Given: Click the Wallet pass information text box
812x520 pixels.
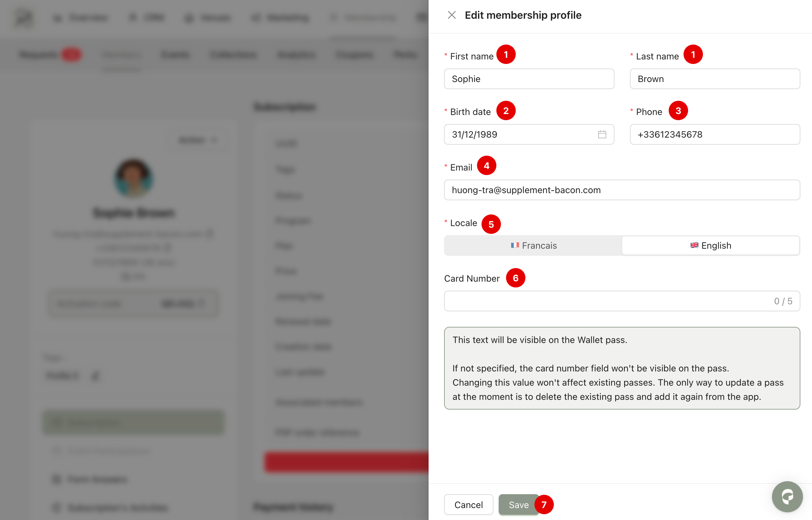Looking at the screenshot, I should coord(621,368).
